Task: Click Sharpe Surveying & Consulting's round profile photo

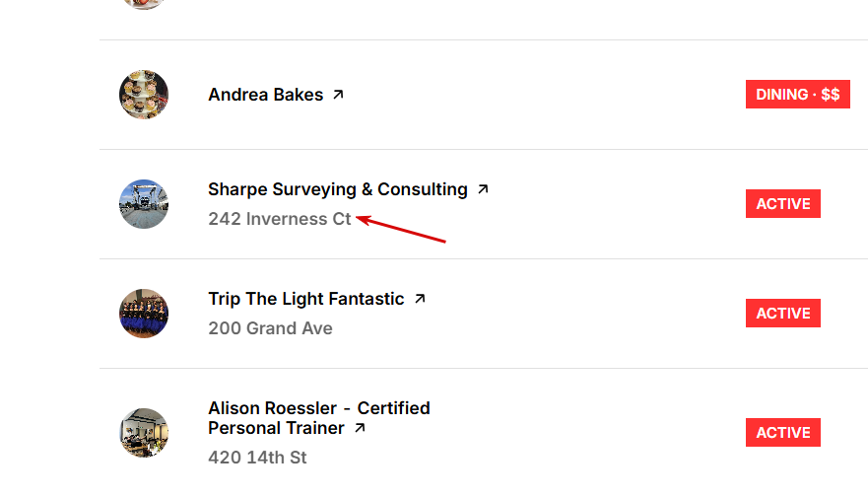Action: pos(144,204)
